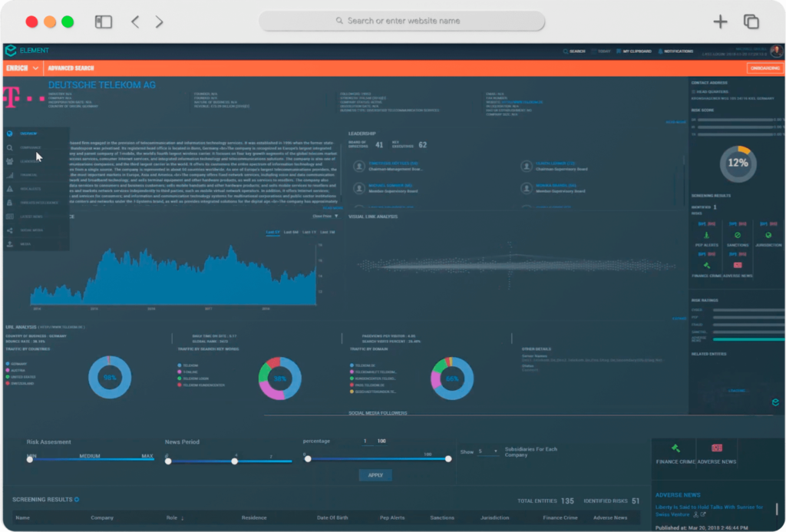
Task: Toggle the browser sidebar icon
Action: (x=104, y=21)
